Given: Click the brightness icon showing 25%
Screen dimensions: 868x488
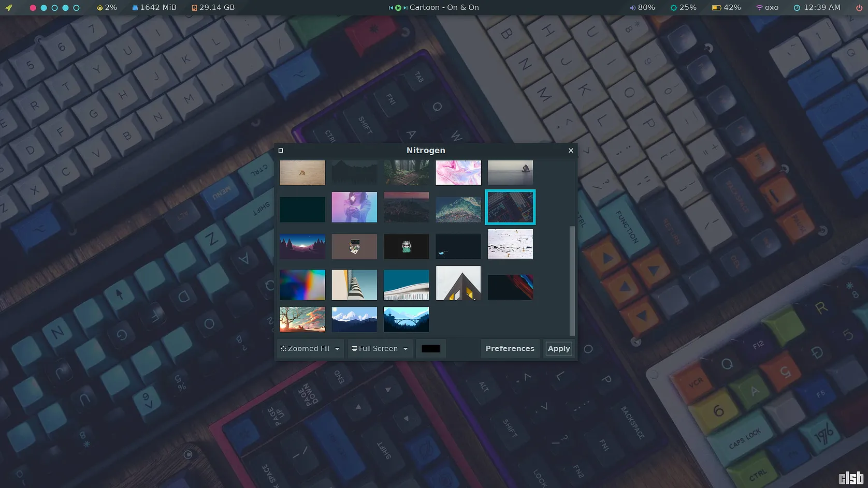Looking at the screenshot, I should (x=673, y=8).
